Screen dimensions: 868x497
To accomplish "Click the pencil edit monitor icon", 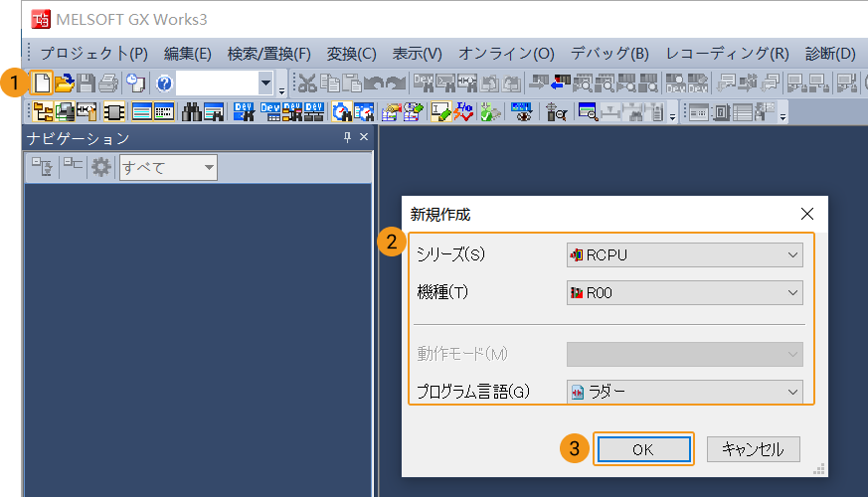I will [440, 112].
